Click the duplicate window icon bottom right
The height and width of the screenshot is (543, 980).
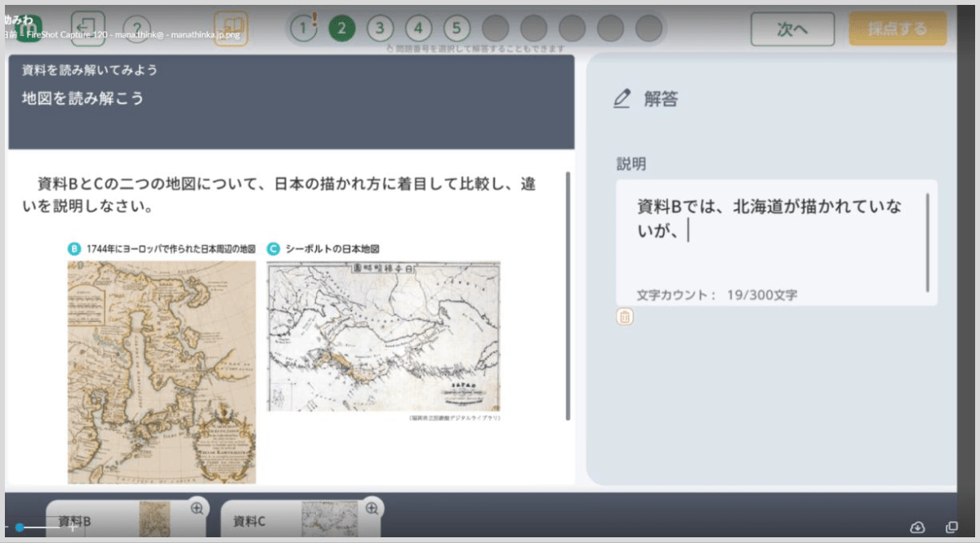[x=951, y=527]
